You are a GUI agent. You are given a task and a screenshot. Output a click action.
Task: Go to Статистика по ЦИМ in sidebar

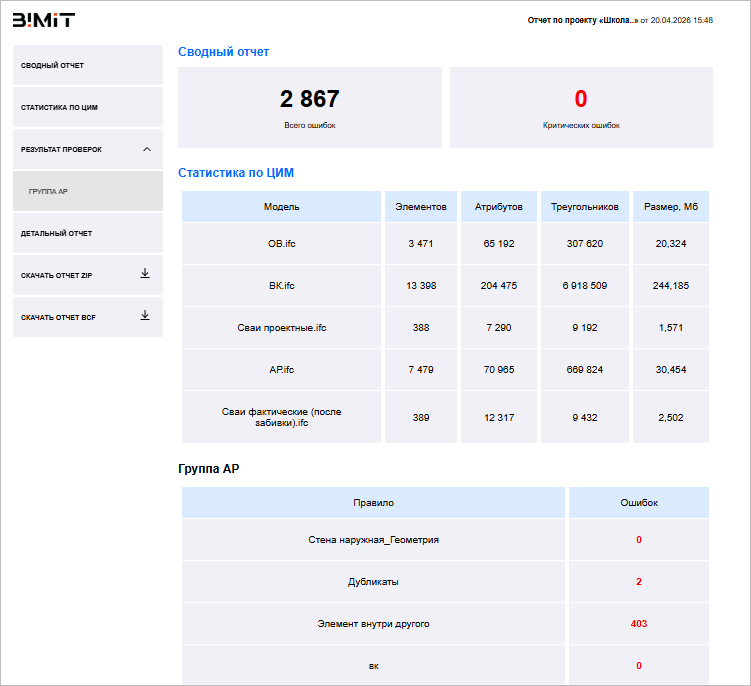(87, 107)
